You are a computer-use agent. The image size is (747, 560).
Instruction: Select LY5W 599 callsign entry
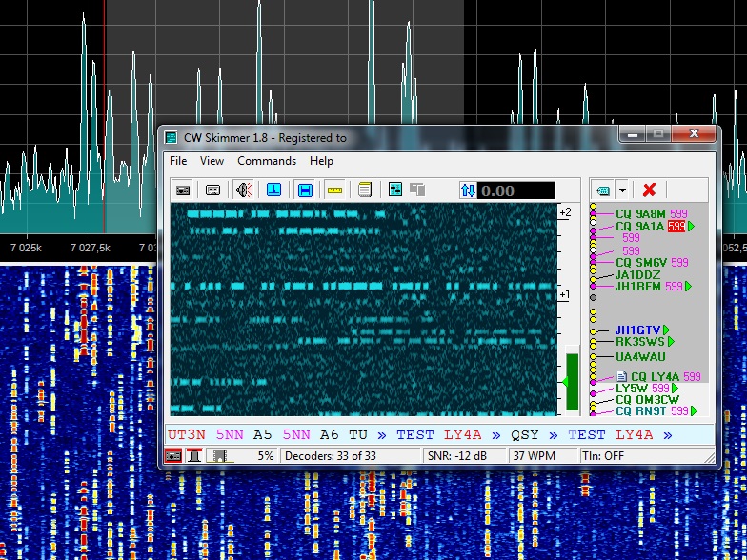(642, 389)
